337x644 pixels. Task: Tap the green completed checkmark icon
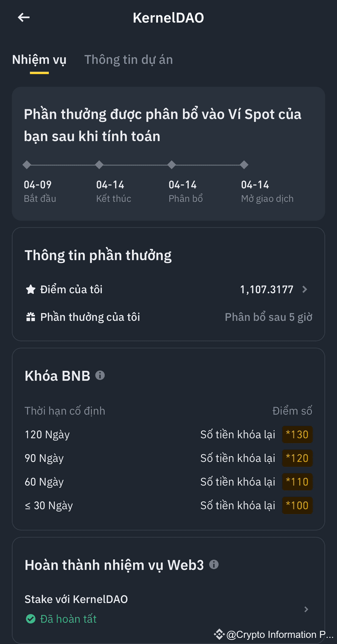point(31,619)
